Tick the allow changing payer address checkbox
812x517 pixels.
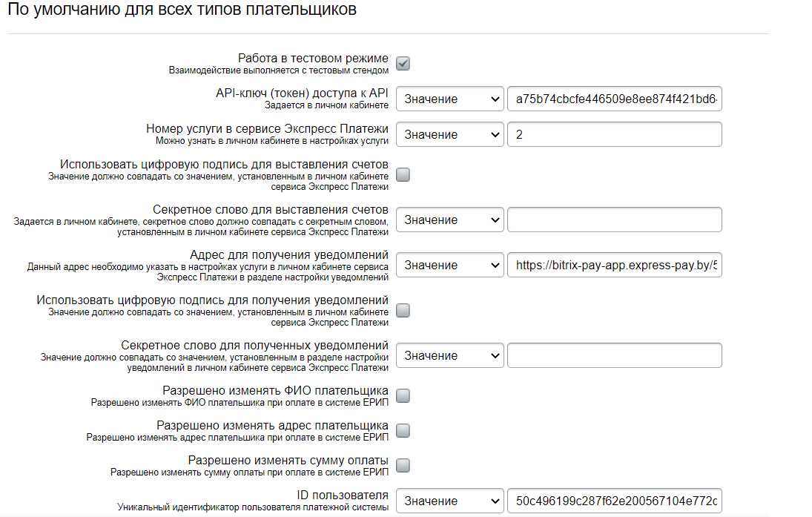coord(403,431)
